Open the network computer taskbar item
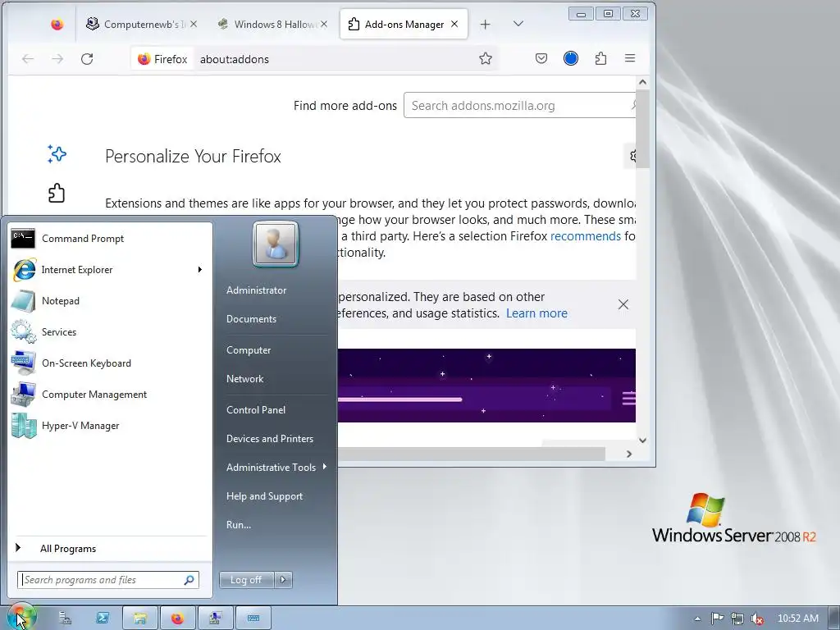 pyautogui.click(x=216, y=619)
